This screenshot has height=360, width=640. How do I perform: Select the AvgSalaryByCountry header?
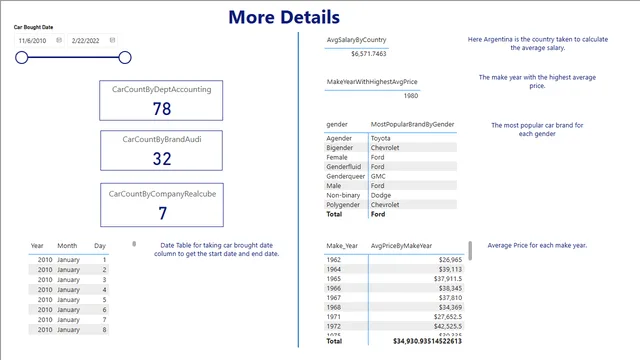(x=356, y=40)
